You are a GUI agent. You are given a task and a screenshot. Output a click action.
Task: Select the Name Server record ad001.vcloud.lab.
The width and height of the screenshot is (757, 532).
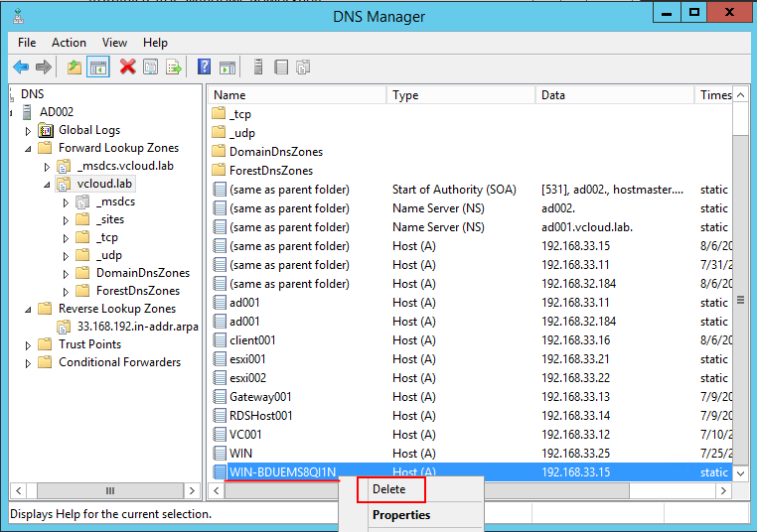[x=471, y=226]
